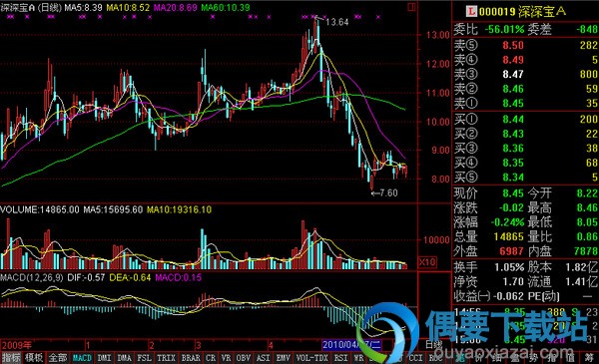Screen dimensions: 599x364
Task: Choose the TRIX indicator
Action: 166,358
